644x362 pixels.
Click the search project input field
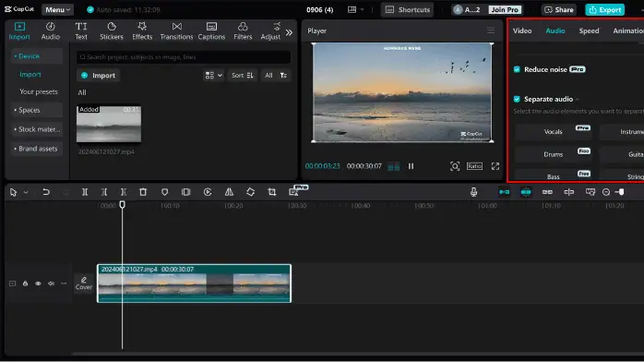(x=184, y=57)
